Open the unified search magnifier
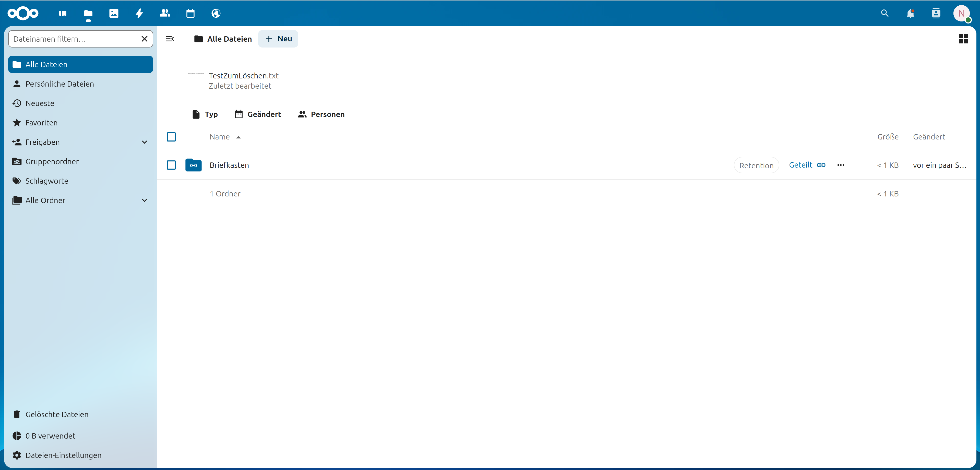Image resolution: width=980 pixels, height=470 pixels. coord(885,13)
